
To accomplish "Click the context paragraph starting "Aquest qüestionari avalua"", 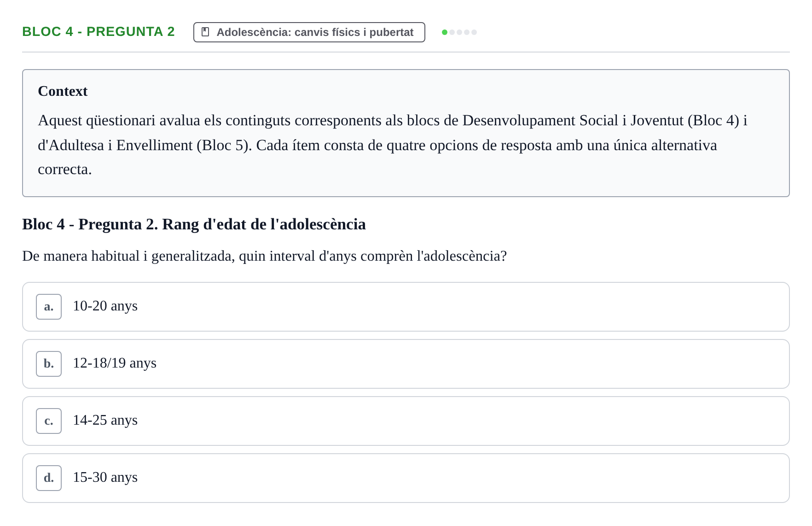I will click(x=392, y=145).
